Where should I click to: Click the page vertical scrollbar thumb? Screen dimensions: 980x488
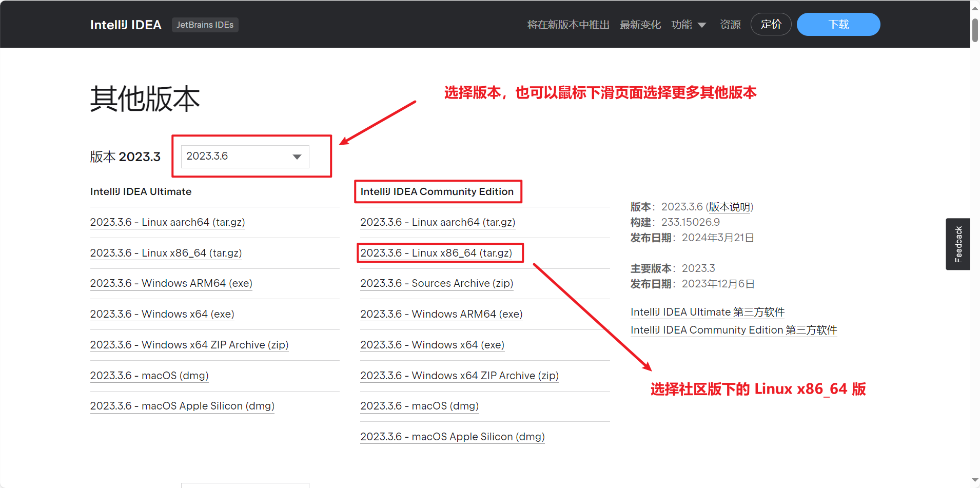pos(975,30)
